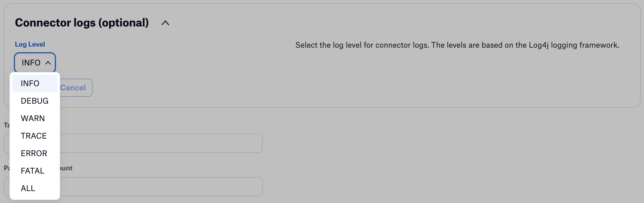Click the partially hidden label ending in "ount"
The width and height of the screenshot is (644, 203).
(x=66, y=168)
